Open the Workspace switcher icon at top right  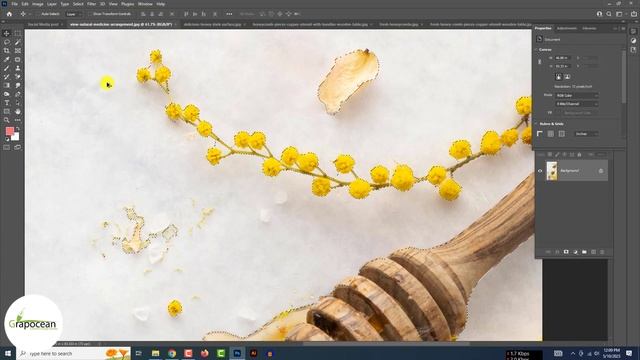619,14
